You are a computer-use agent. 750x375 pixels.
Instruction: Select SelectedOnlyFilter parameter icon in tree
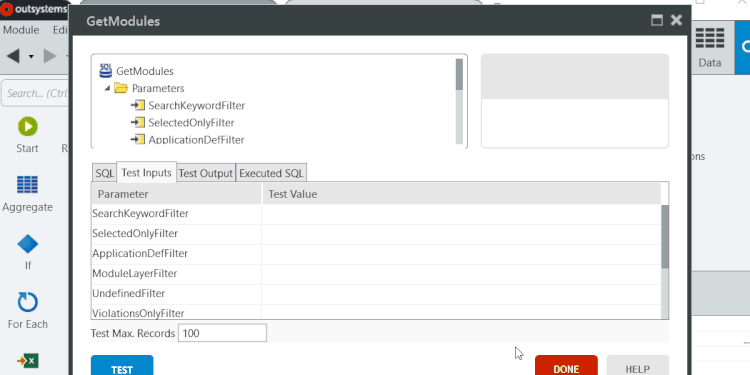point(138,122)
